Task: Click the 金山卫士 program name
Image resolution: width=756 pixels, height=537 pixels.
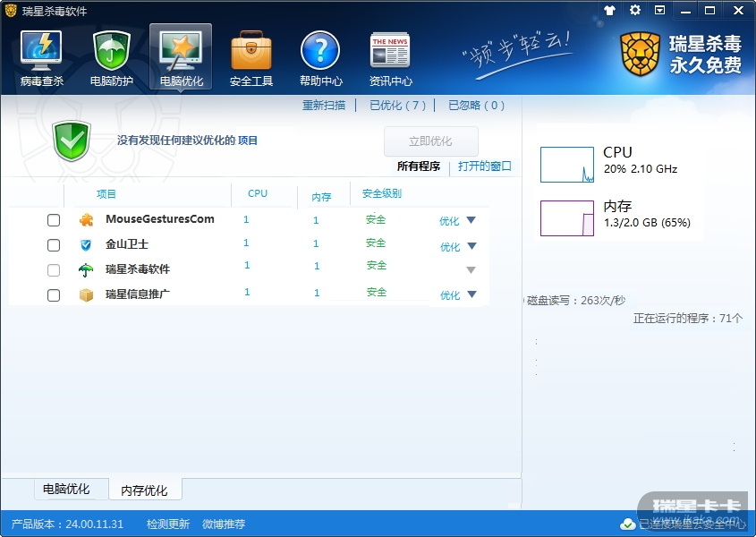Action: pos(127,244)
